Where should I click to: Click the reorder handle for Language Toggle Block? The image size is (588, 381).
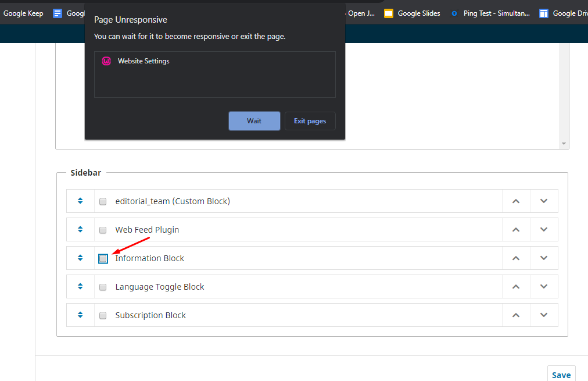80,286
